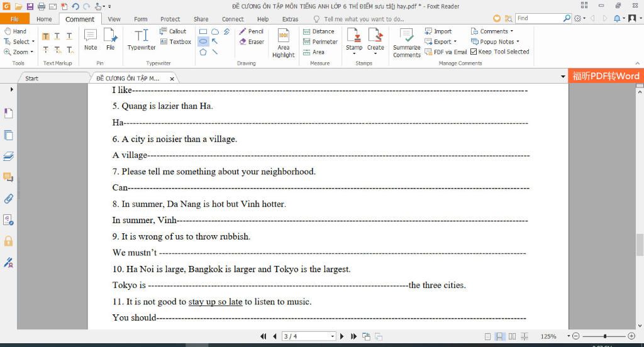Expand the Comments dropdown
The image size is (644, 347).
point(512,31)
